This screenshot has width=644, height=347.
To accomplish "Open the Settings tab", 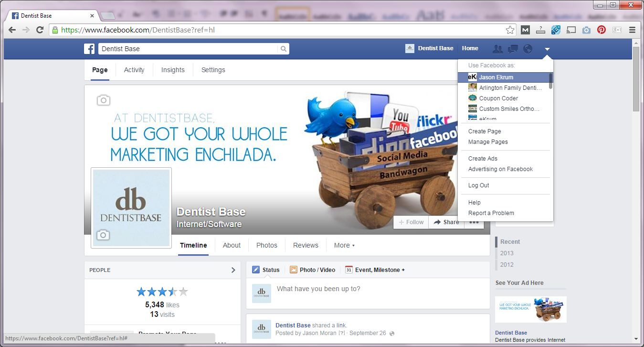I will [213, 70].
